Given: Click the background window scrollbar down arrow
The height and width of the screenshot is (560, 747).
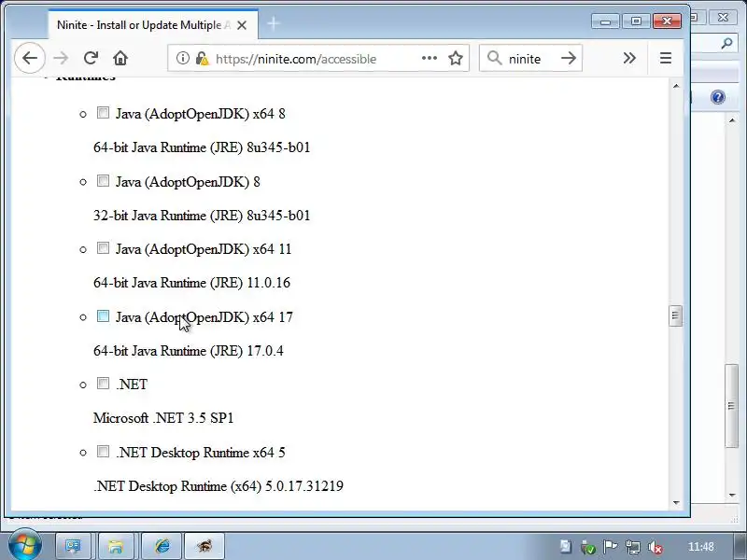Looking at the screenshot, I should coord(732,496).
